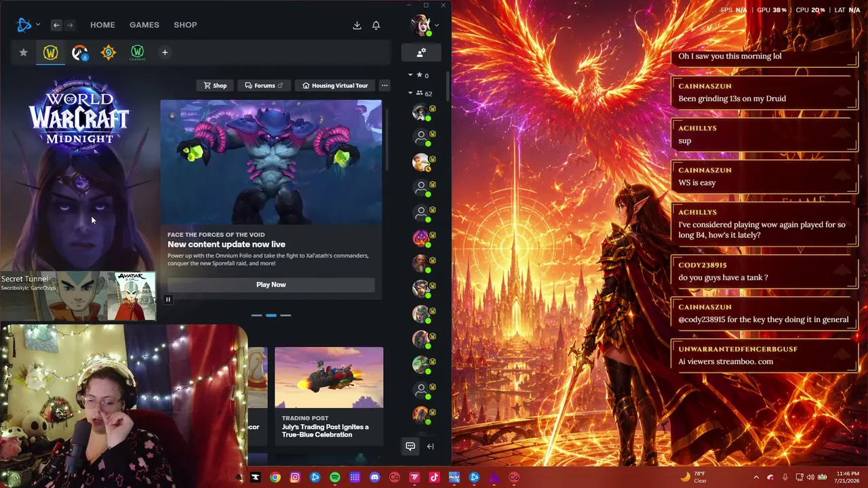Click the Play Now button
The image size is (868, 488).
tap(271, 285)
